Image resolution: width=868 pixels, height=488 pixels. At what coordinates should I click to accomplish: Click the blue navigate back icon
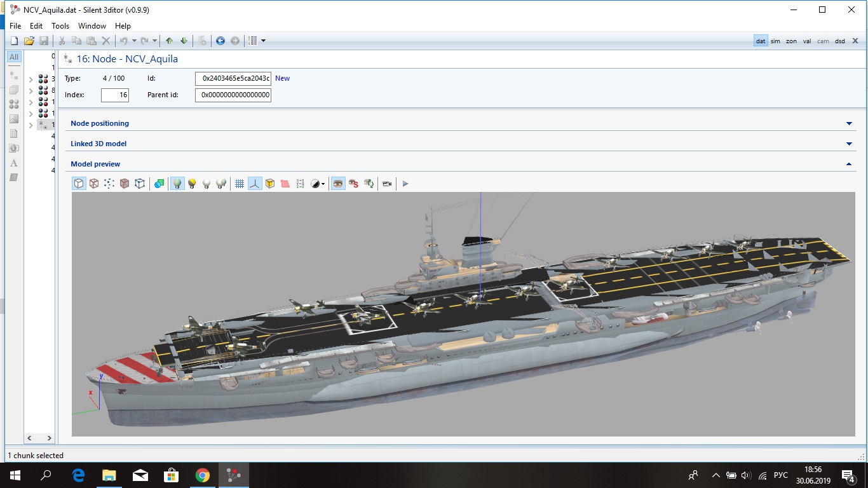tap(220, 41)
